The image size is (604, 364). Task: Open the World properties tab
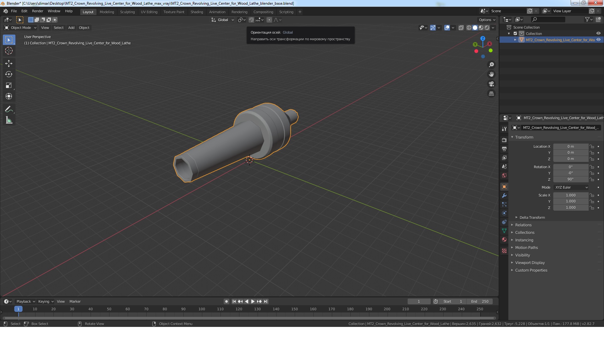coord(504,175)
